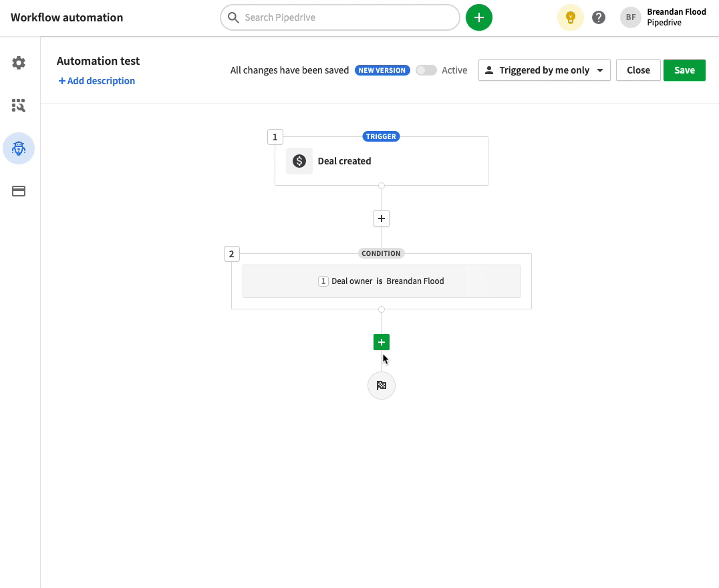Open the quick add green plus in top bar
This screenshot has height=588, width=719.
[478, 17]
